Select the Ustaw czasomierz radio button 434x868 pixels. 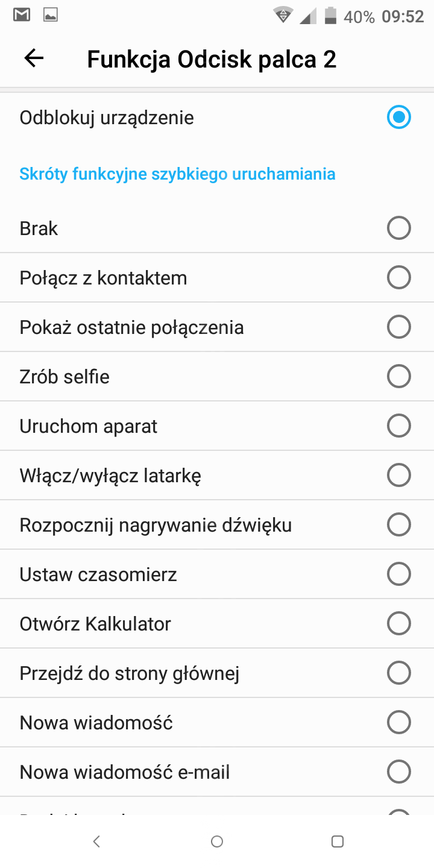click(x=398, y=574)
